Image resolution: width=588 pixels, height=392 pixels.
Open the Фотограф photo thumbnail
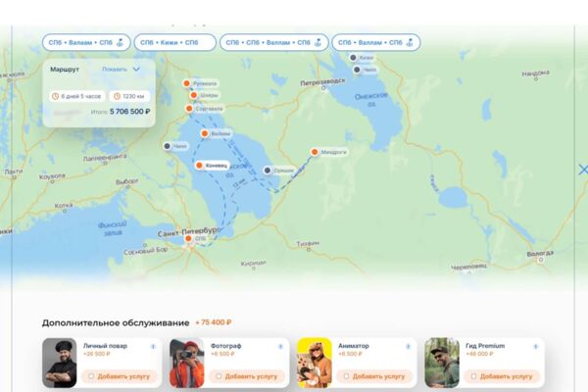click(x=187, y=363)
